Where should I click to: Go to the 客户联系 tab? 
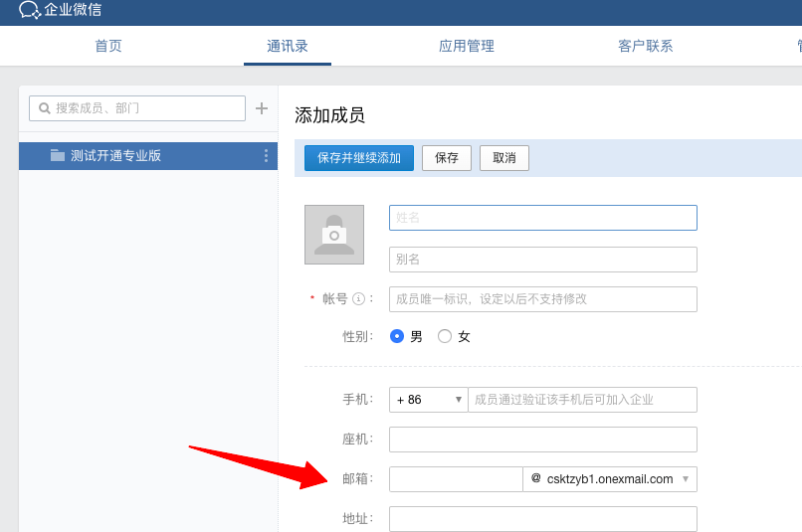pos(645,46)
